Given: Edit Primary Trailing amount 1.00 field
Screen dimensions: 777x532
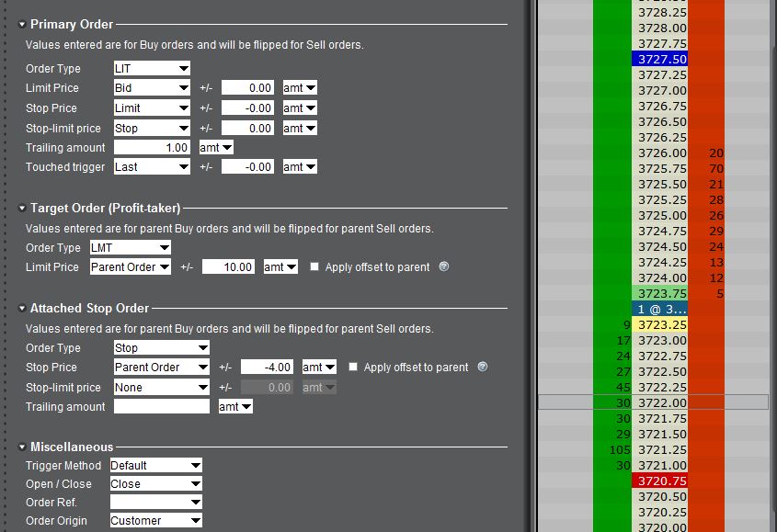Looking at the screenshot, I should [x=152, y=148].
